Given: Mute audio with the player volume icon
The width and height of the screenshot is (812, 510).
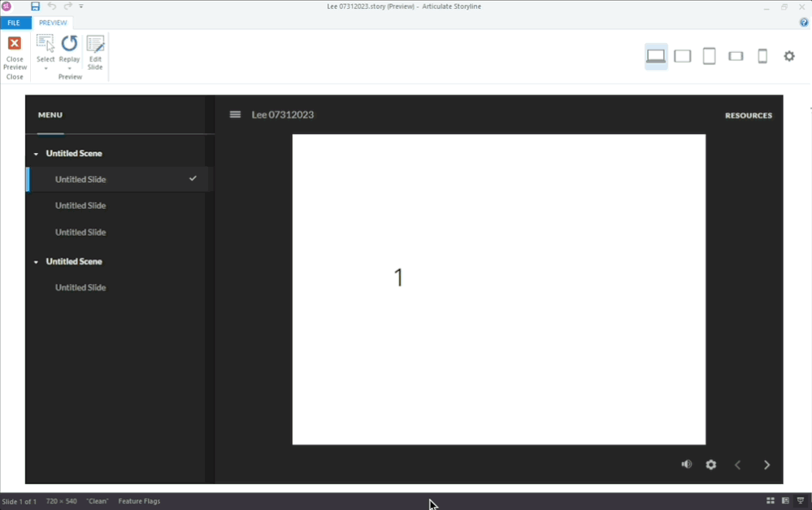Looking at the screenshot, I should (687, 464).
